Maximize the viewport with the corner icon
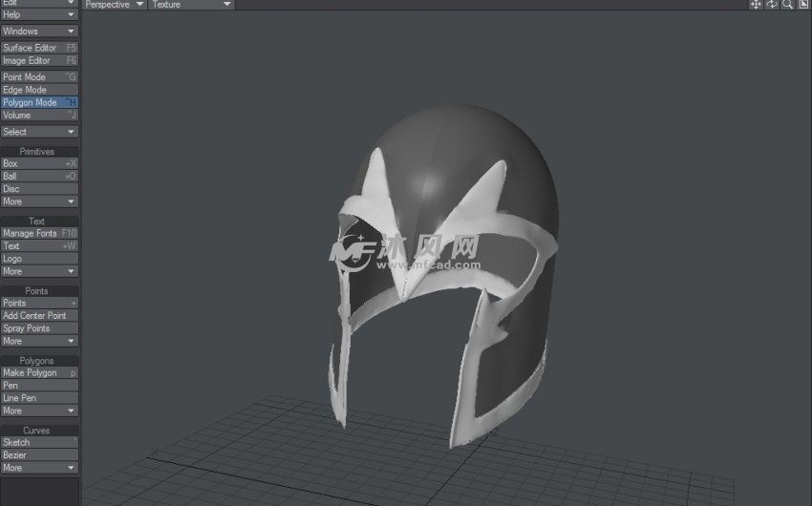812x506 pixels. pos(803,5)
